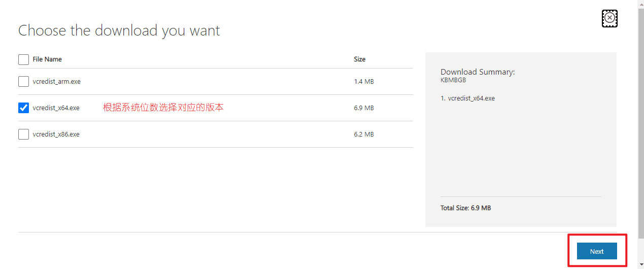Viewport: 644px width, 269px height.
Task: Click the summary entry 1. vcredist_x64.exe
Action: pos(467,98)
